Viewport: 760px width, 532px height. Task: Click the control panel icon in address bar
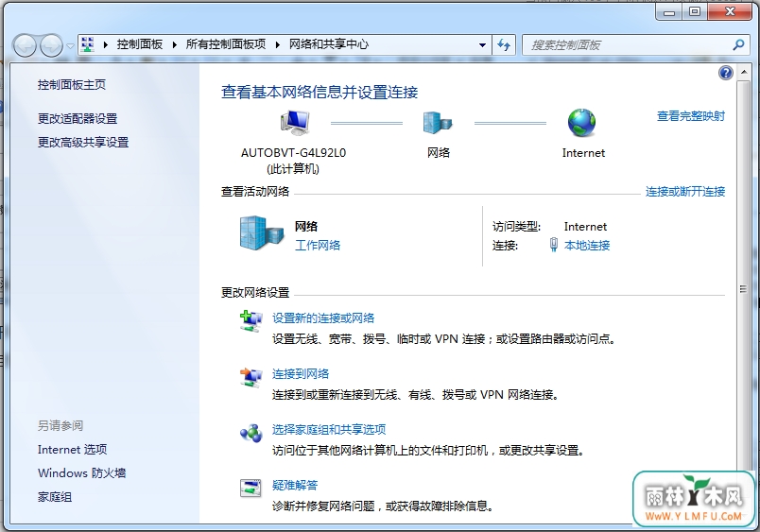click(x=88, y=44)
